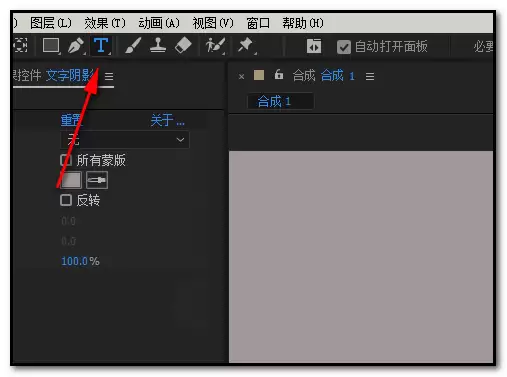Viewport: 507px width, 377px height.
Task: Open the 图层(L) menu
Action: click(51, 23)
